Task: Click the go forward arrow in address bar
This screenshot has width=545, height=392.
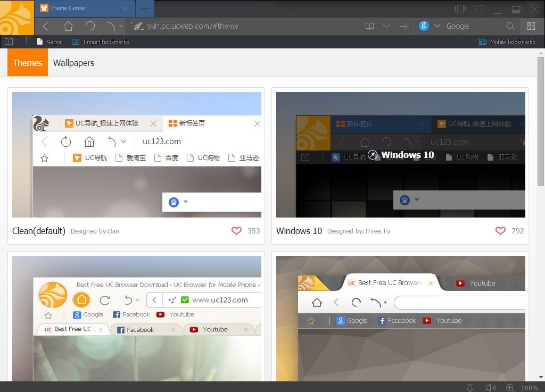Action: point(403,26)
